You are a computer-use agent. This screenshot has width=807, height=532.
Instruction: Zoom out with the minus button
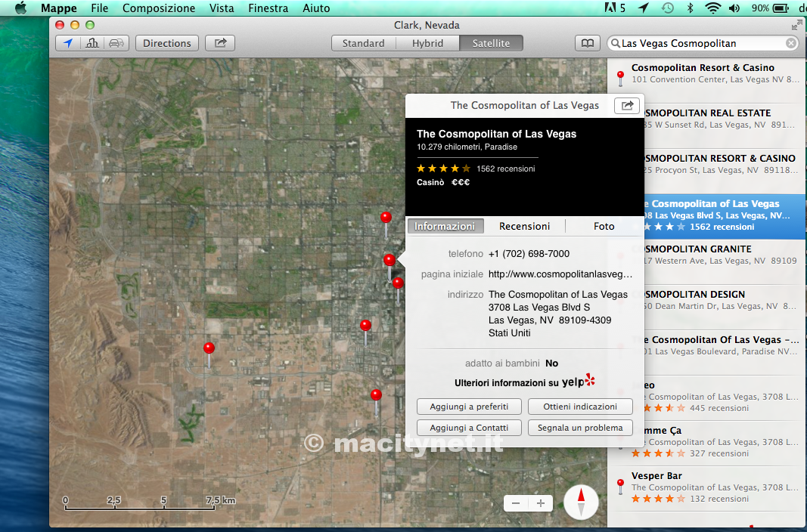coord(516,503)
